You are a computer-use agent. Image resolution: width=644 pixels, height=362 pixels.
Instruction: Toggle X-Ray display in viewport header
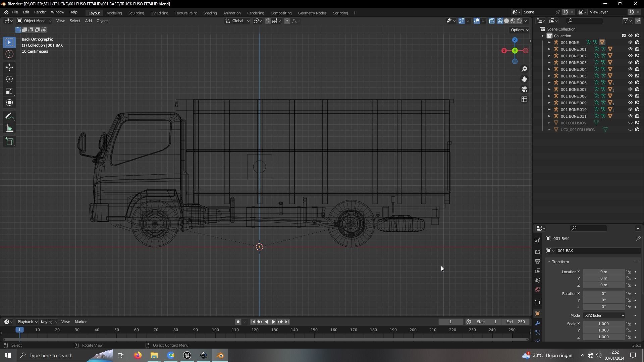pos(492,21)
